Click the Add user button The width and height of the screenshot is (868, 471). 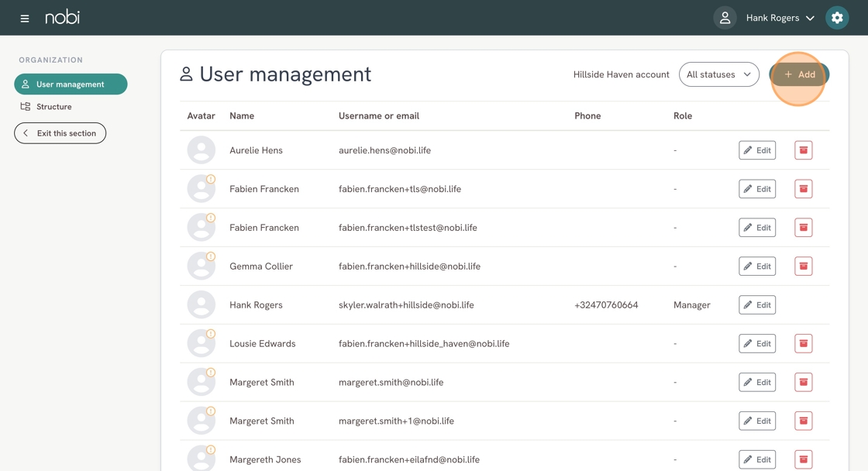(799, 74)
